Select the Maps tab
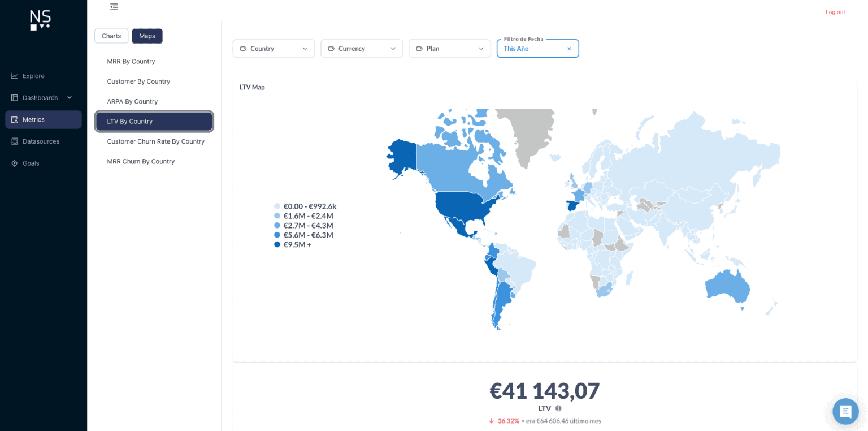Image resolution: width=868 pixels, height=431 pixels. 147,36
